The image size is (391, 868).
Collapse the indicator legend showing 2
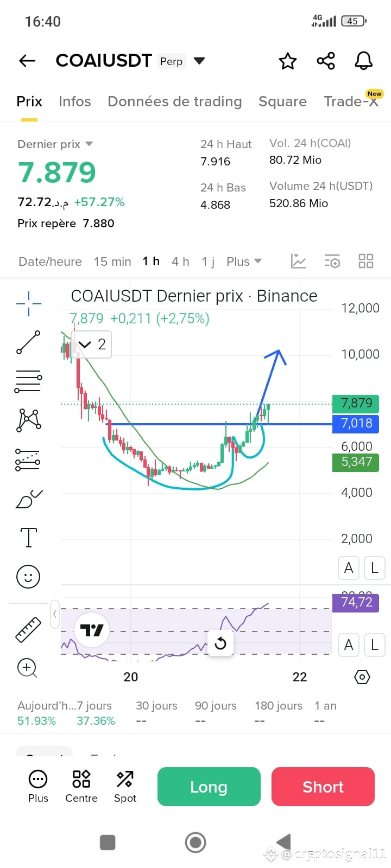[x=91, y=344]
